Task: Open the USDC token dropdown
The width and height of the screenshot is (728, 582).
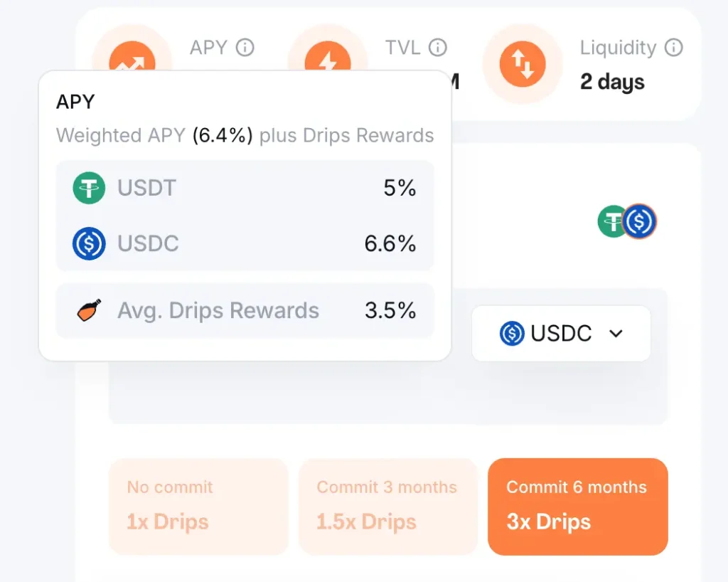Action: point(561,333)
